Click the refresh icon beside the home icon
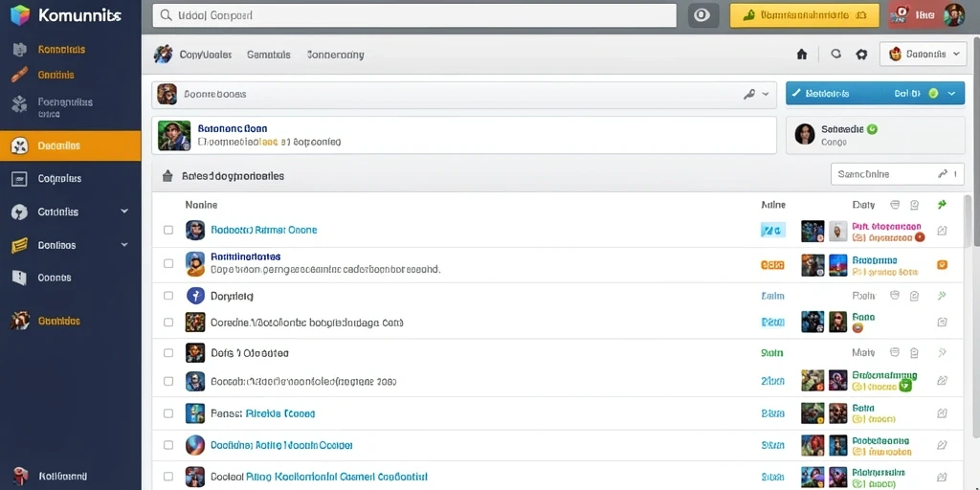This screenshot has height=490, width=980. pos(835,55)
